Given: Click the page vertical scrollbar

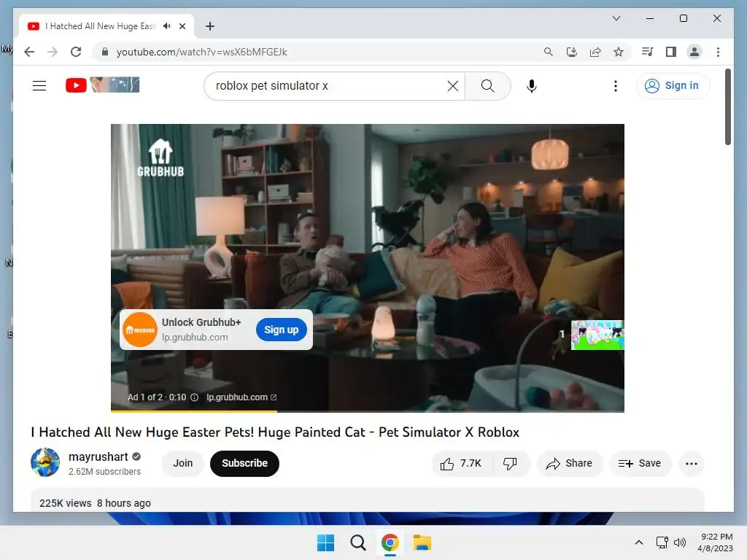Looking at the screenshot, I should click(x=727, y=106).
